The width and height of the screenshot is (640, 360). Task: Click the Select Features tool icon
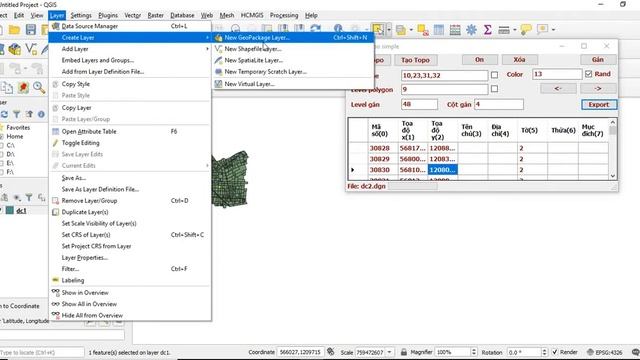pyautogui.click(x=378, y=29)
